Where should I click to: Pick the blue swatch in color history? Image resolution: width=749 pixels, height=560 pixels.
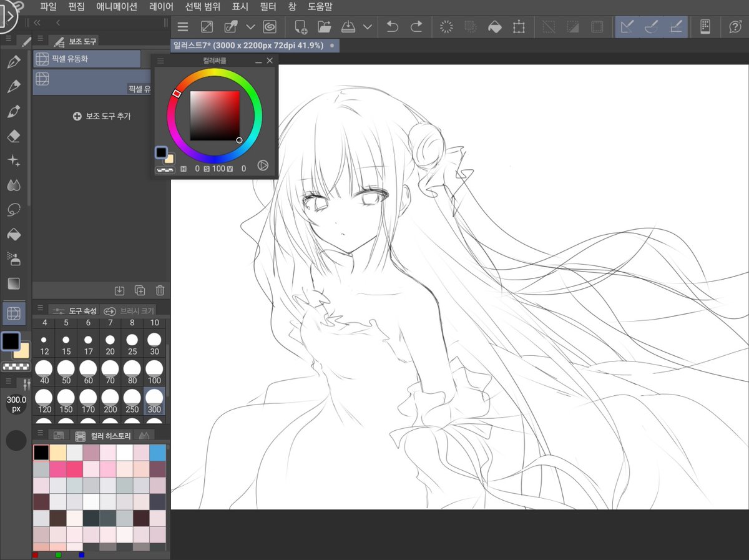click(x=158, y=453)
